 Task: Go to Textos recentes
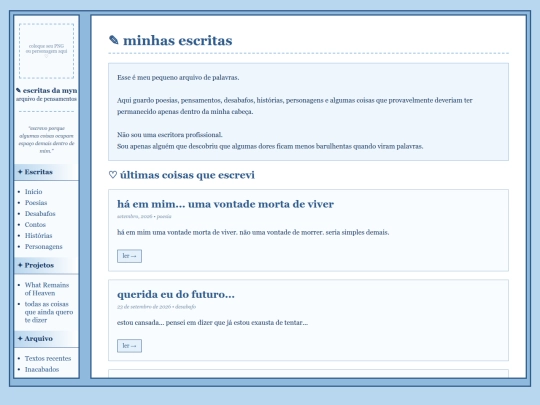coord(48,359)
